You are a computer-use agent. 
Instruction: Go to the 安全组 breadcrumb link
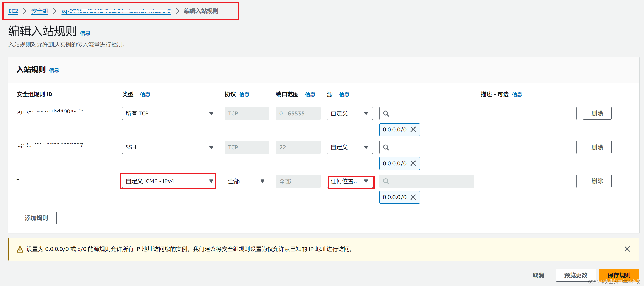click(40, 11)
